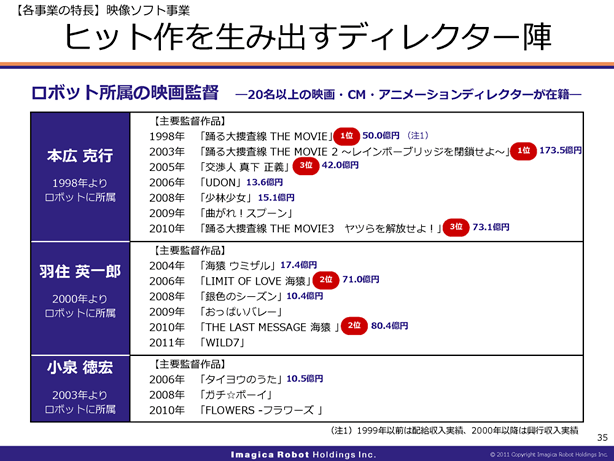Click the red 2位 badge beside 80.4億円
The image size is (614, 461).
pyautogui.click(x=354, y=326)
